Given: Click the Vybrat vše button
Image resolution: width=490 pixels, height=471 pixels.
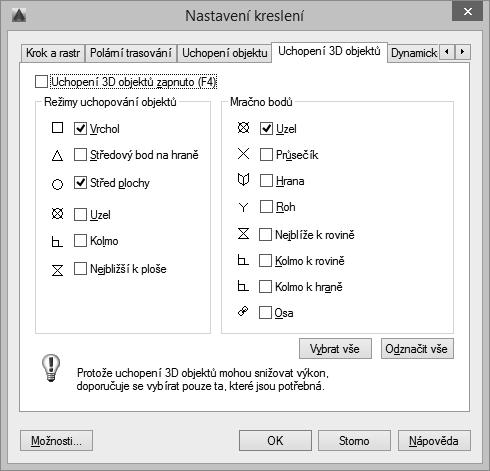Looking at the screenshot, I should coord(335,349).
